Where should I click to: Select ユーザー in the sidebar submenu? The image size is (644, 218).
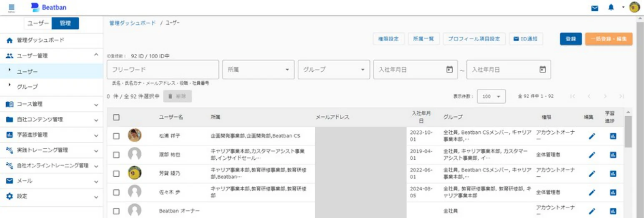pyautogui.click(x=51, y=71)
